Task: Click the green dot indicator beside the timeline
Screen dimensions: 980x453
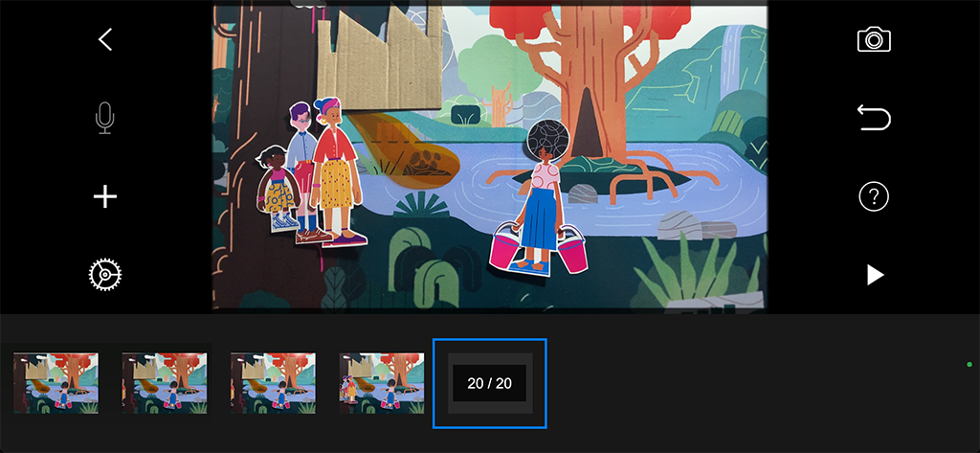Action: tap(969, 365)
